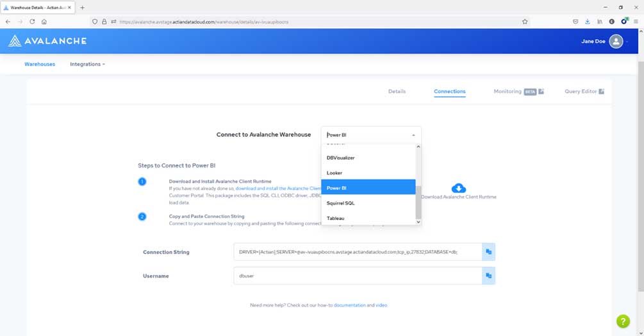
Task: Choose DBVisualizer from the list
Action: (x=368, y=158)
